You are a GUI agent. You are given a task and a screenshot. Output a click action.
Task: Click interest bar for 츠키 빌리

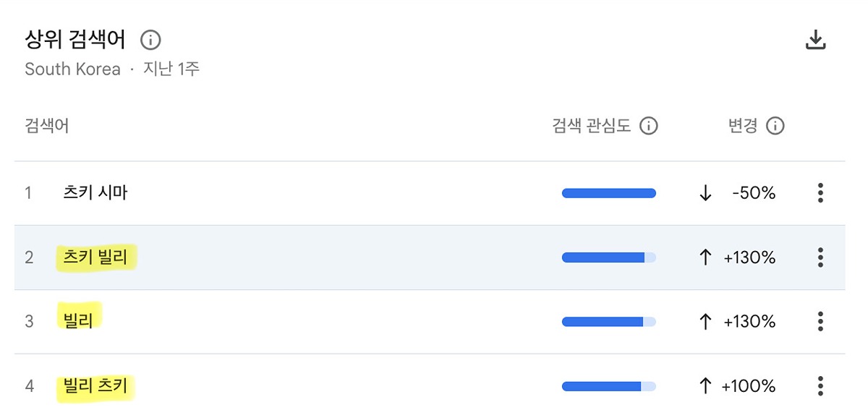(x=608, y=257)
